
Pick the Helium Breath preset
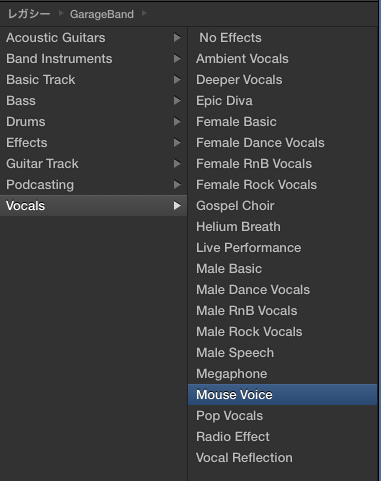pos(283,227)
